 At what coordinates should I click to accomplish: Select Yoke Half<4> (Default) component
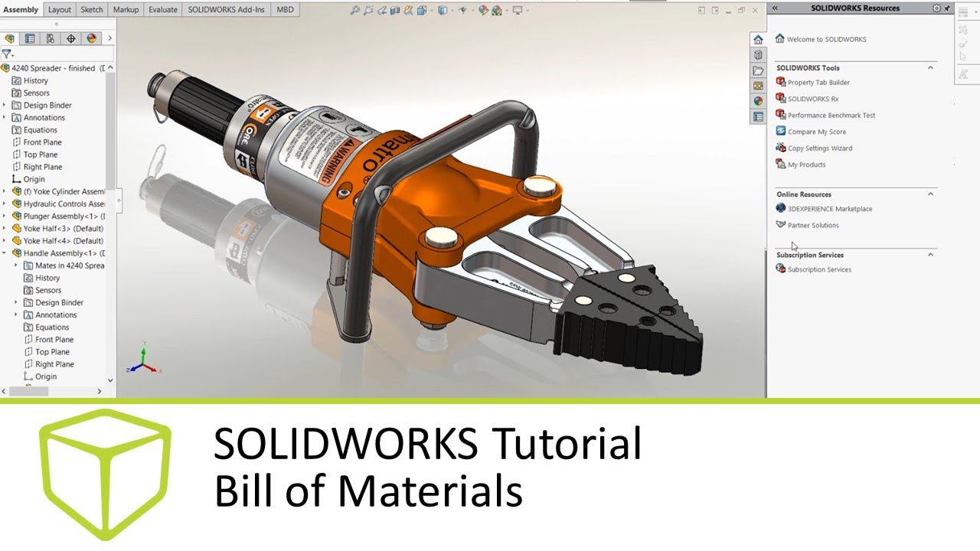click(x=57, y=241)
